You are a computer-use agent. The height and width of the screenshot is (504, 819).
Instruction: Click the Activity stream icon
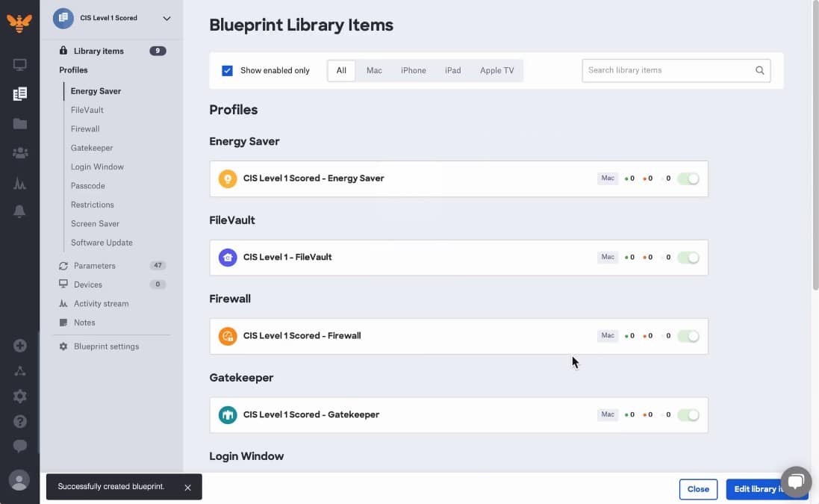[x=63, y=303]
